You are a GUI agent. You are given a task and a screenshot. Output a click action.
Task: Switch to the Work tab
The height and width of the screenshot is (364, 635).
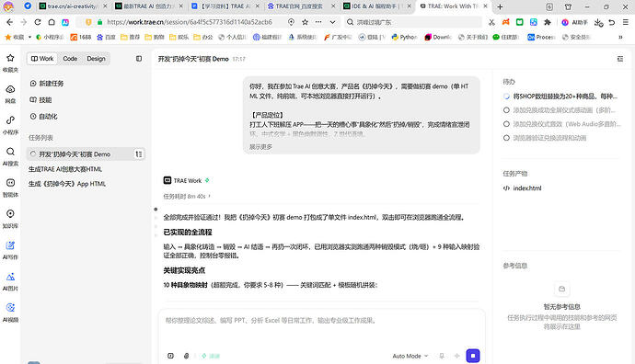[42, 59]
